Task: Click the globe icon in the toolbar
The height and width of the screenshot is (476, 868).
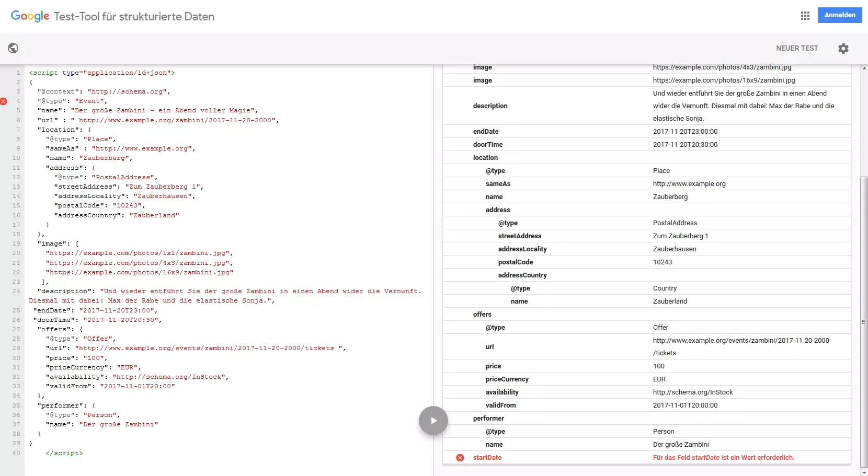Action: (x=13, y=48)
